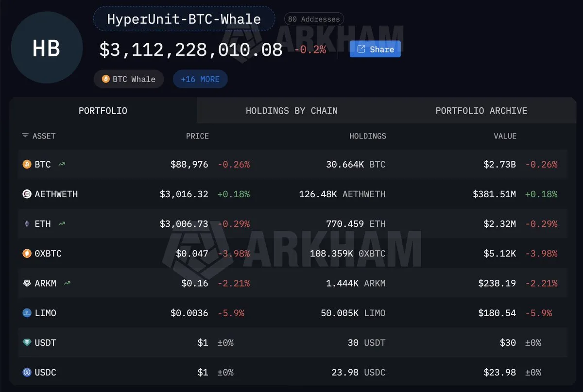Switch to Holdings By Chain tab

pos(291,111)
